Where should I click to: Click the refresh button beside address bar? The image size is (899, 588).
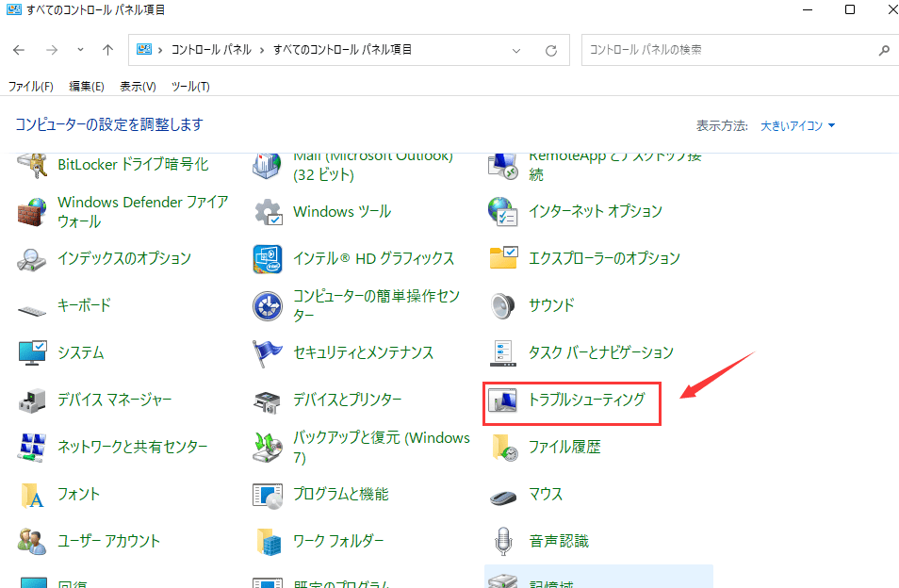coord(551,50)
